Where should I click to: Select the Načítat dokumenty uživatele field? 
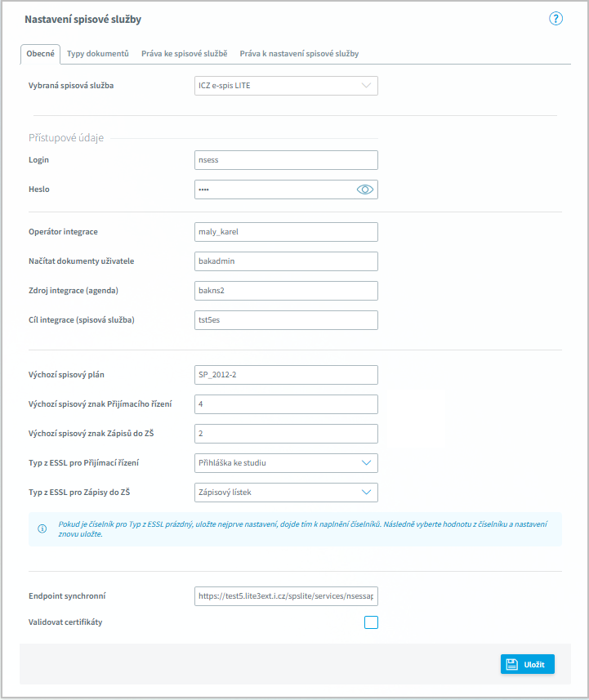pyautogui.click(x=286, y=261)
